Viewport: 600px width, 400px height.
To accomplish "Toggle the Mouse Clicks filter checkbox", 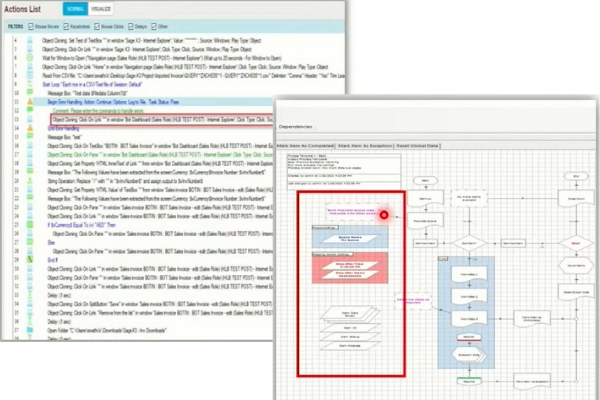I will coord(97,26).
